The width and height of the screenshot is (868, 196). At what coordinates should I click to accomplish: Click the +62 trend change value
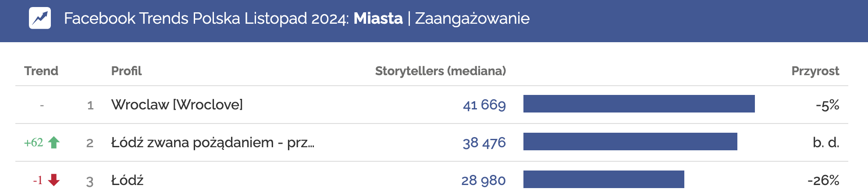click(x=33, y=142)
